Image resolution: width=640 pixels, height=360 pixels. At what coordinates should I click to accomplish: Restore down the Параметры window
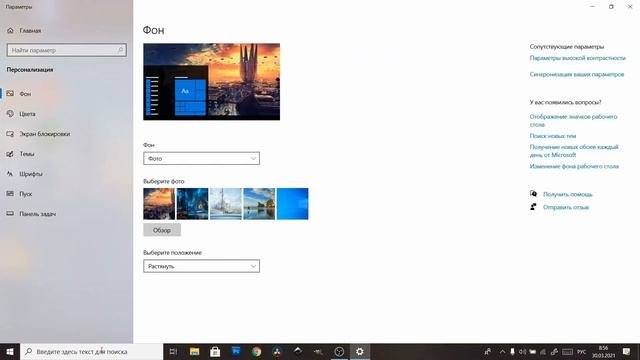(x=611, y=7)
